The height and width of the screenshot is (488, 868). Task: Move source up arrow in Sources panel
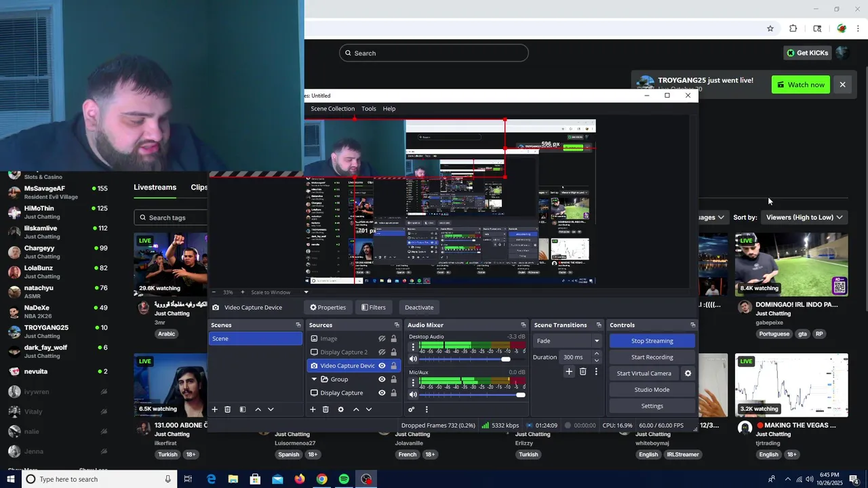[356, 409]
